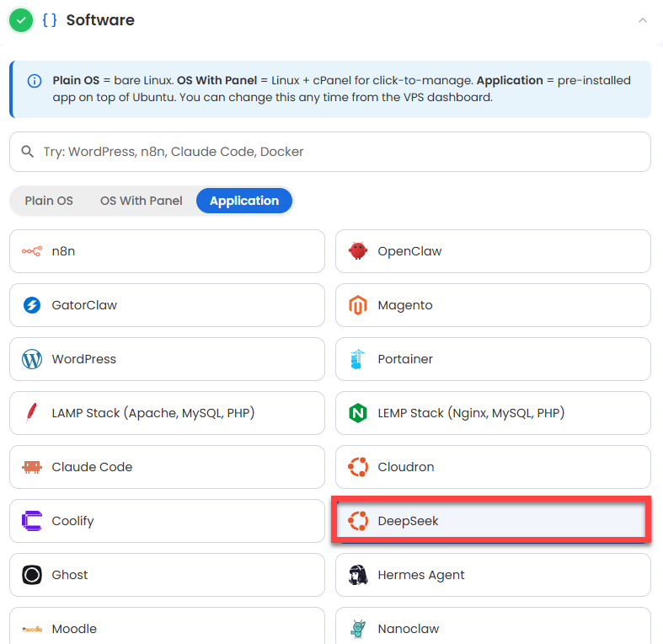
Task: Click the Software section heading
Action: pos(100,20)
